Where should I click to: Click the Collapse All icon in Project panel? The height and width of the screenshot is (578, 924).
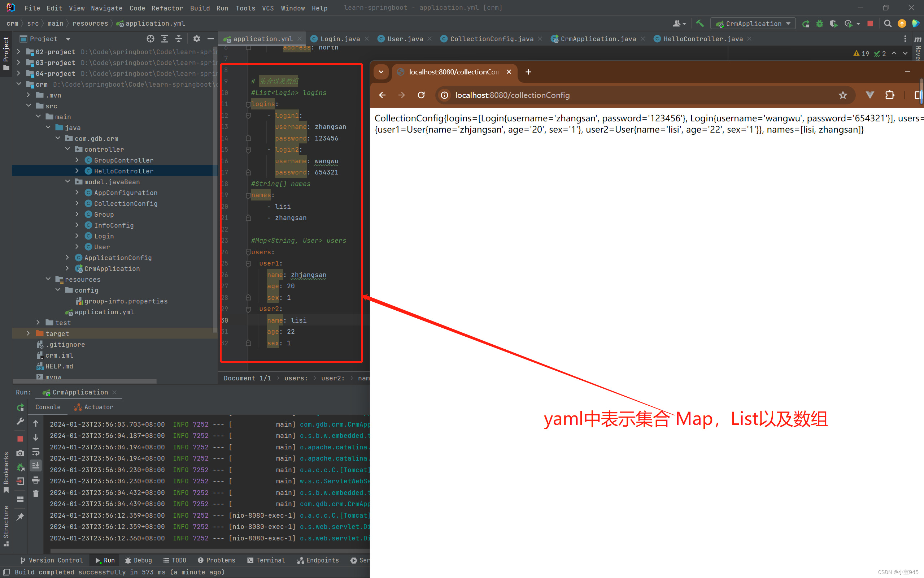tap(178, 39)
